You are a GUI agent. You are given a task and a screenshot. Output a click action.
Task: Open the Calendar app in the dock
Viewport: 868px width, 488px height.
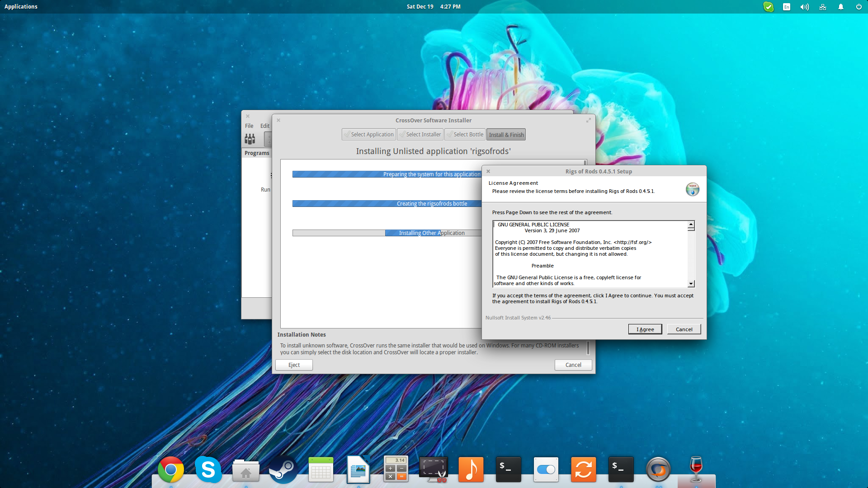[x=321, y=470]
